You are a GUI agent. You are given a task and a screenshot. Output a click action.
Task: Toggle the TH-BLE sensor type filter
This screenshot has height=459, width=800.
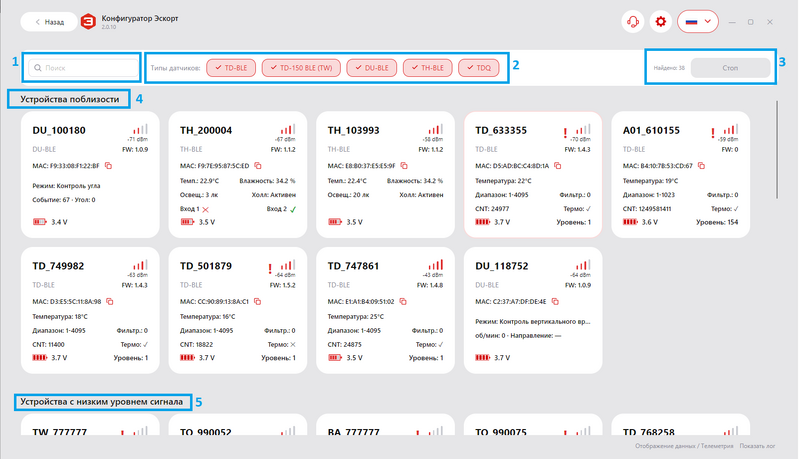428,68
